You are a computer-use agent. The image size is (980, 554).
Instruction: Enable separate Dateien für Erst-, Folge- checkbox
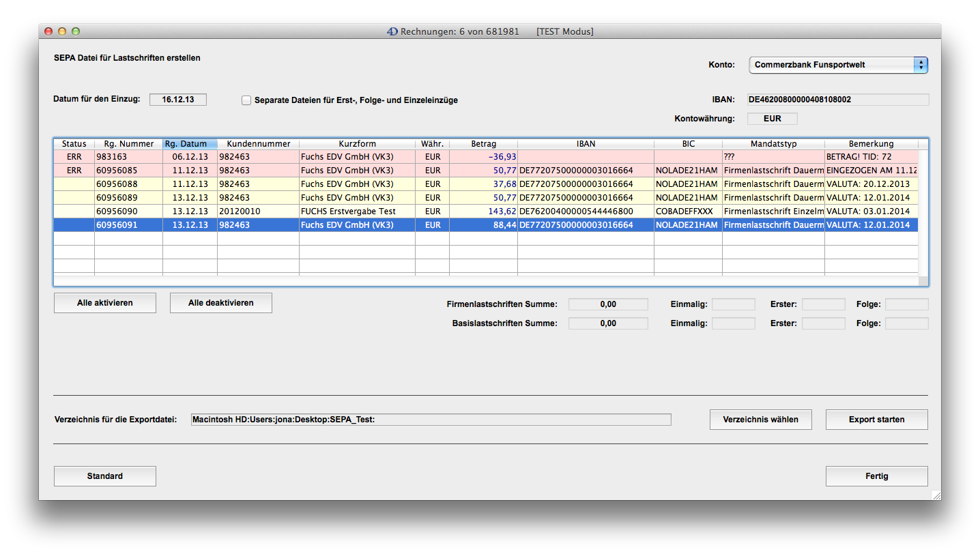coord(246,100)
